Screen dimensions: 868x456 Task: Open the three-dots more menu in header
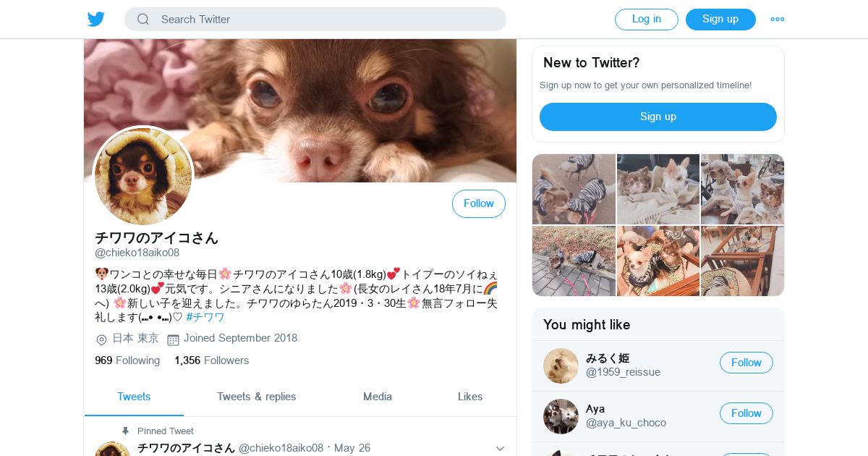coord(778,20)
